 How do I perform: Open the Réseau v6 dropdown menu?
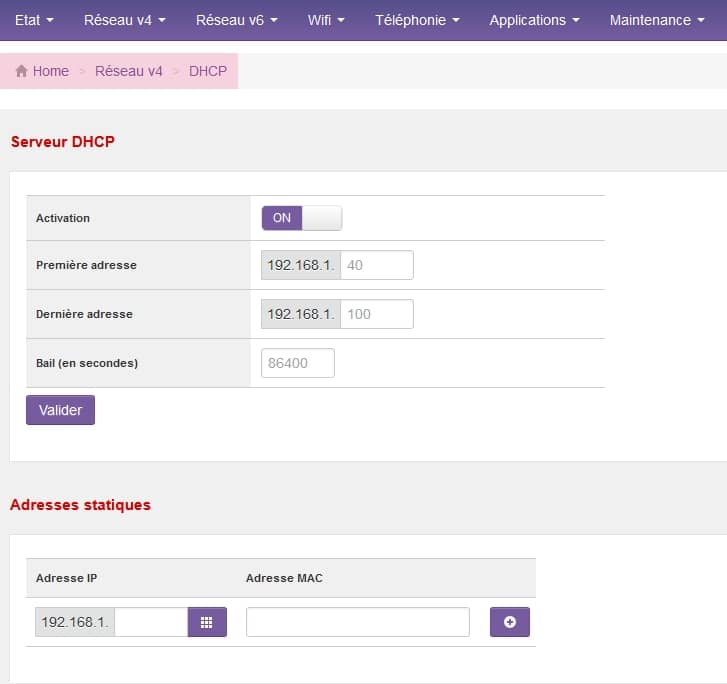236,20
